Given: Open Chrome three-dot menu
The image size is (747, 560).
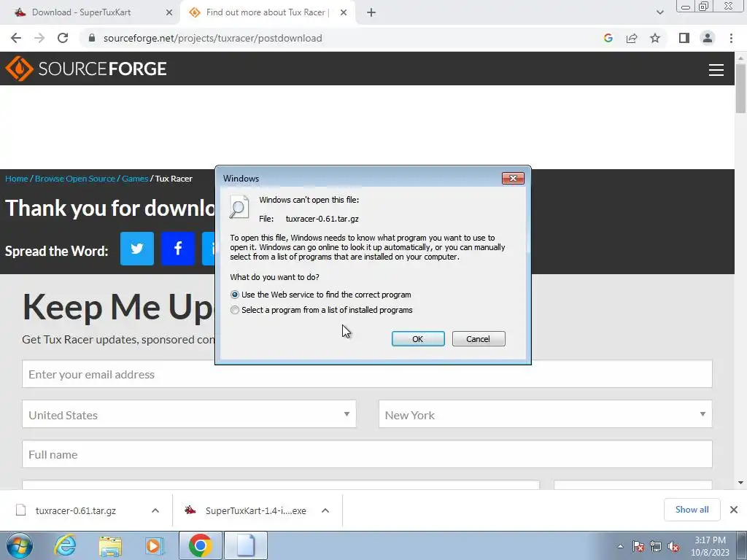Looking at the screenshot, I should [x=731, y=38].
